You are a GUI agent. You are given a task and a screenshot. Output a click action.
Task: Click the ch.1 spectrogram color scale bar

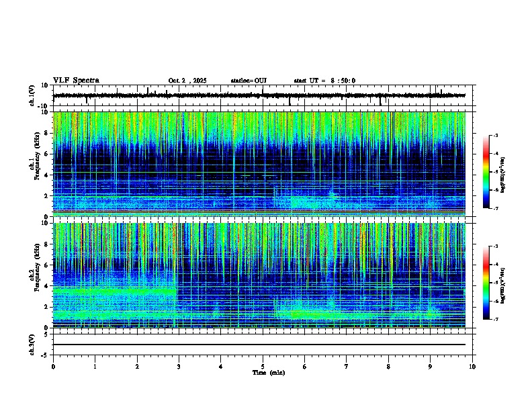pyautogui.click(x=486, y=172)
